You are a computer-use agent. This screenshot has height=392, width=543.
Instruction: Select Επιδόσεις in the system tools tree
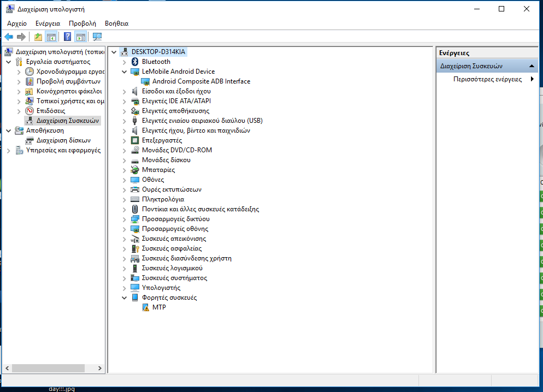click(x=50, y=111)
